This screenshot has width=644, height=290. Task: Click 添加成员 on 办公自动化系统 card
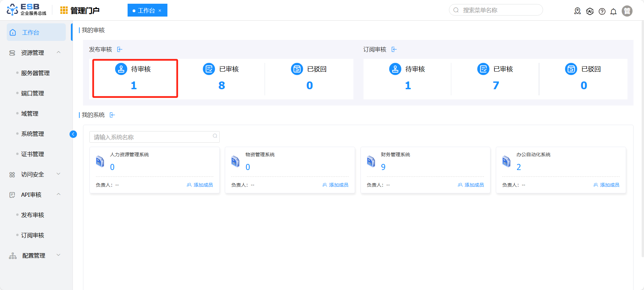pos(607,185)
